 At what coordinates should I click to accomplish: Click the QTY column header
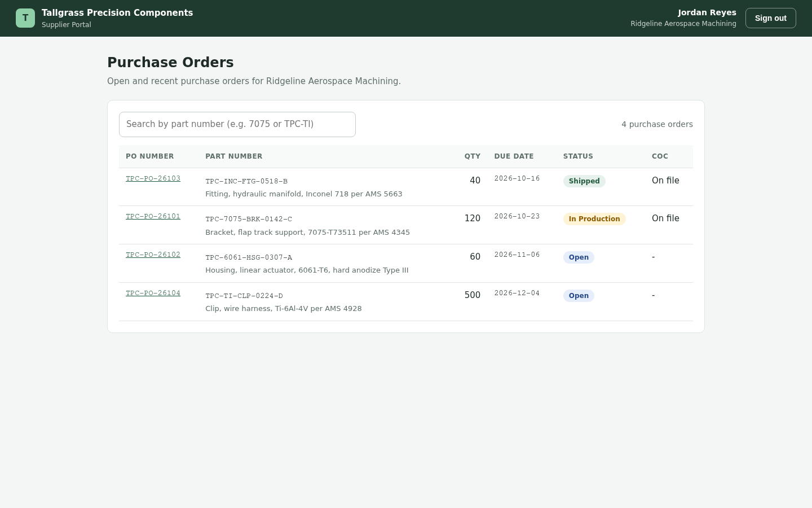tap(473, 156)
